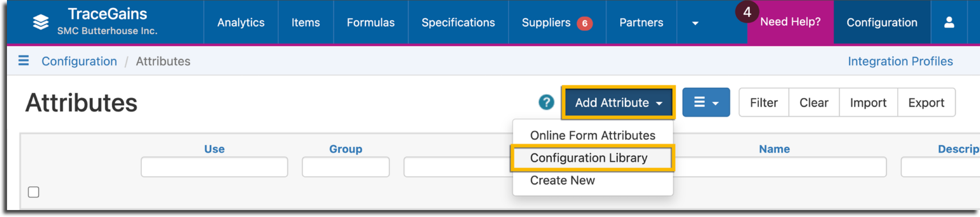Image resolution: width=980 pixels, height=217 pixels.
Task: Click the TraceGains stacked layers logo
Action: point(41,22)
